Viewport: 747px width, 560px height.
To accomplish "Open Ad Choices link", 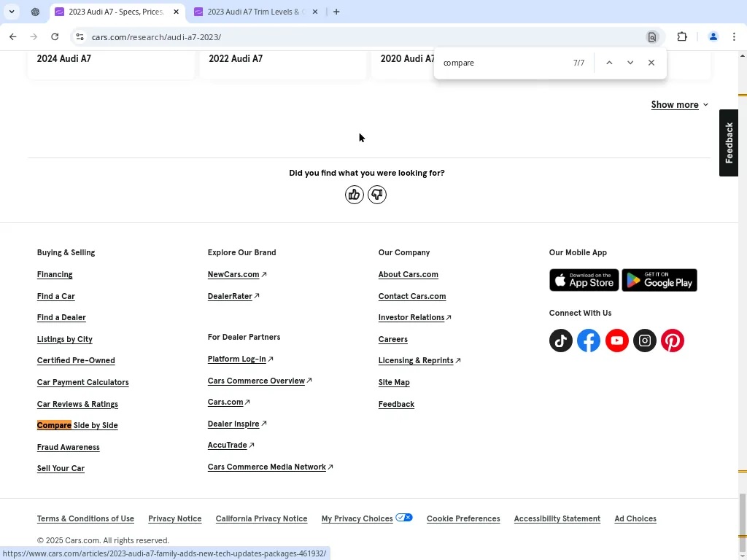I will click(x=635, y=518).
